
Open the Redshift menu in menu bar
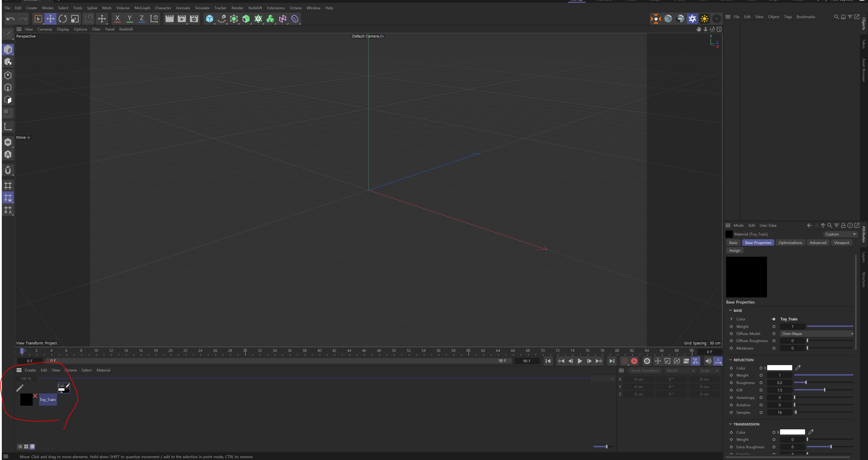[255, 8]
